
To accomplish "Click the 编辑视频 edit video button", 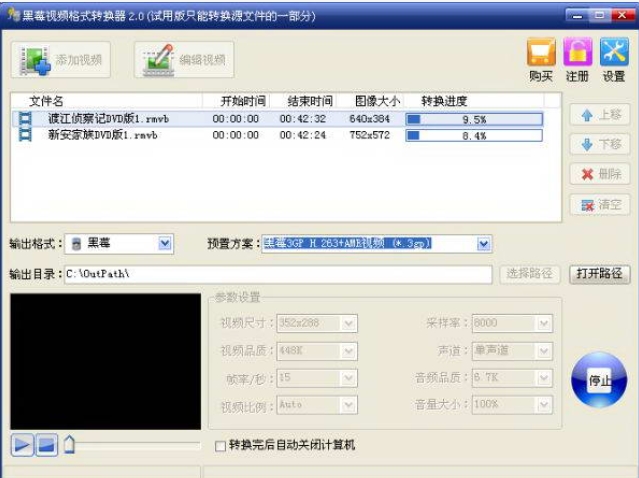I will click(x=184, y=60).
